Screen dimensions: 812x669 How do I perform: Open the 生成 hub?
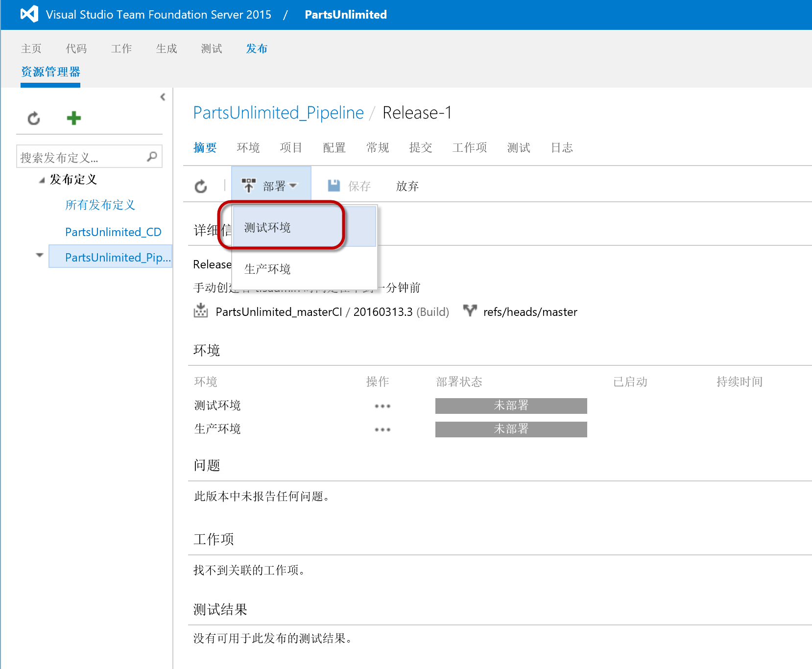167,48
